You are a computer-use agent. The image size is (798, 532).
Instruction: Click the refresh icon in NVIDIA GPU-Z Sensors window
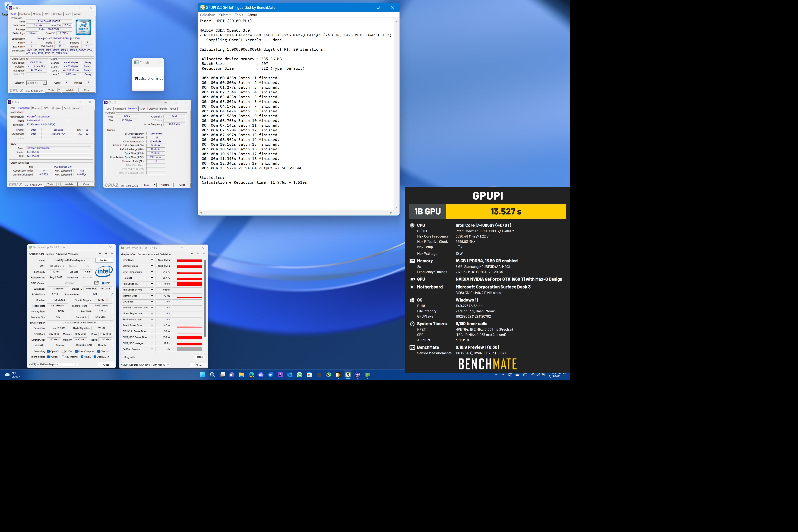198,254
